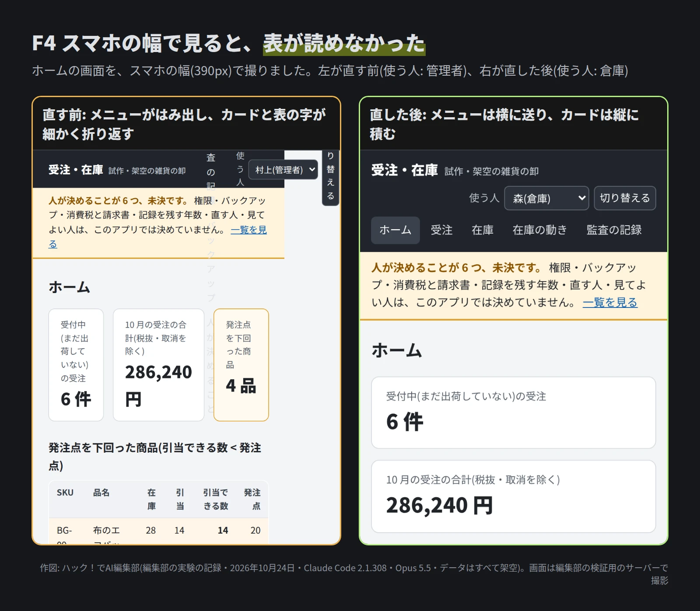The width and height of the screenshot is (700, 611).
Task: Click the highlighted 表が読めなかった title text
Action: click(344, 44)
